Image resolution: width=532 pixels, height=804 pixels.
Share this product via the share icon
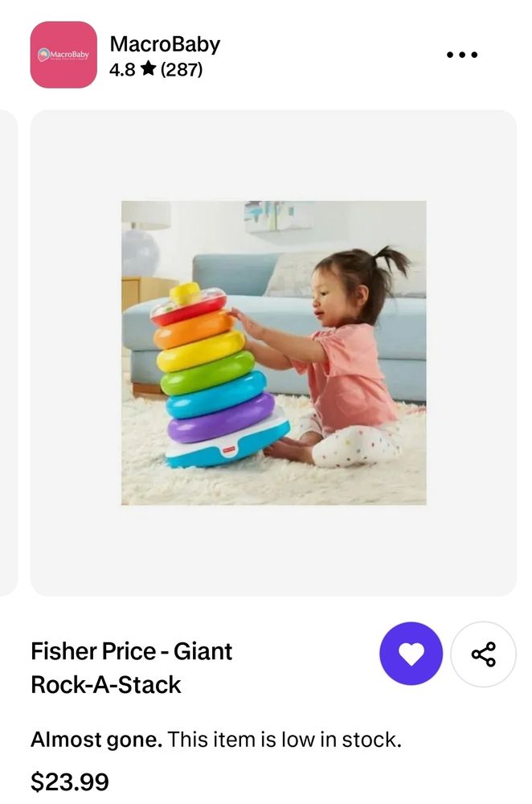(483, 654)
